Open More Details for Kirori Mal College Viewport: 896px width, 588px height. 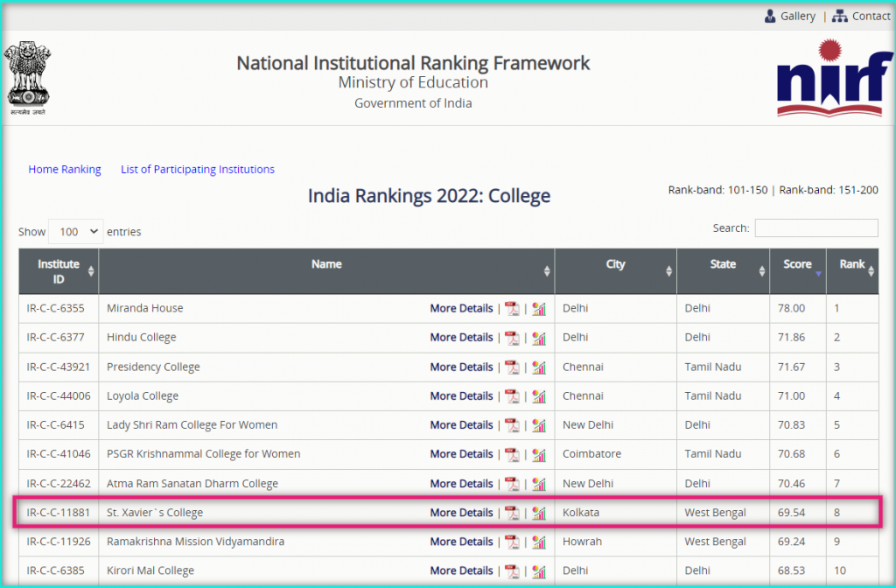pos(461,570)
